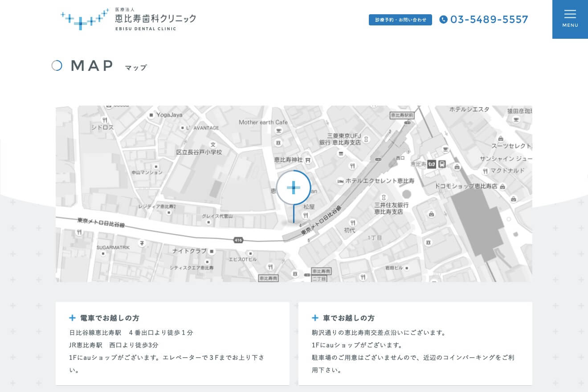Click the restaurant icon above シドロス
Screen dimensions: 588x392
[105, 120]
